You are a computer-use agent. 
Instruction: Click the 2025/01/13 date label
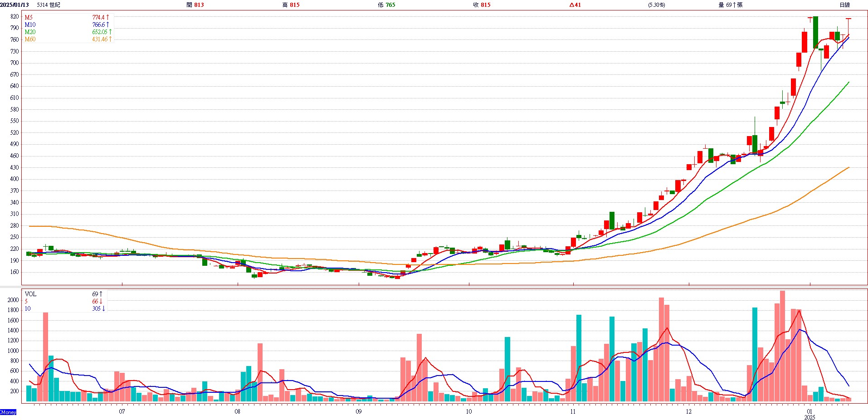coord(15,5)
